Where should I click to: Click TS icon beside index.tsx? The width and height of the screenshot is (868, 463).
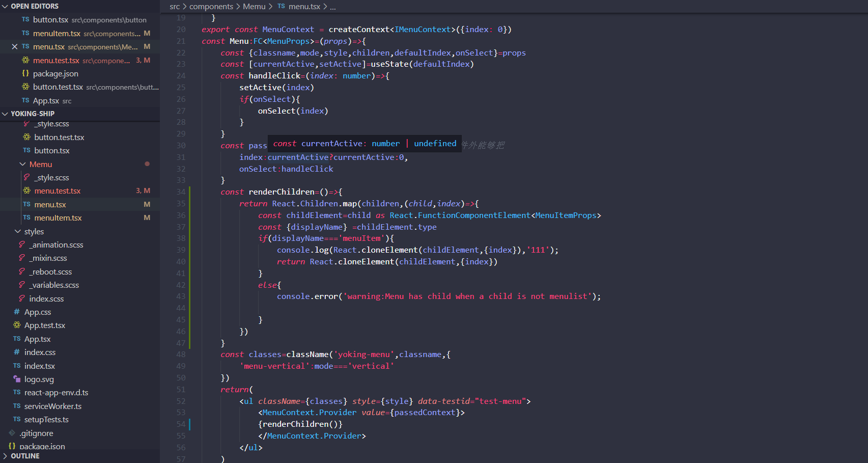[x=17, y=366]
